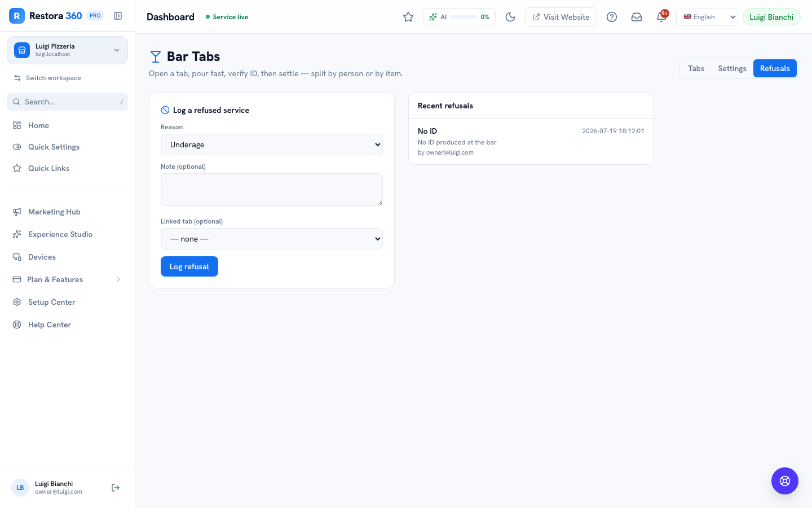Click the Visit Website button
Screen dimensions: 812x508
point(561,17)
